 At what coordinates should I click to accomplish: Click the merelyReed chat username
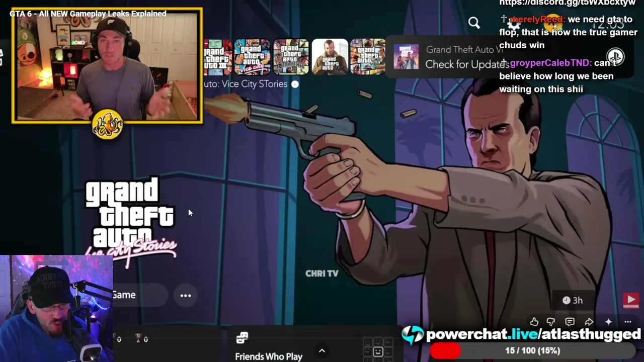537,20
